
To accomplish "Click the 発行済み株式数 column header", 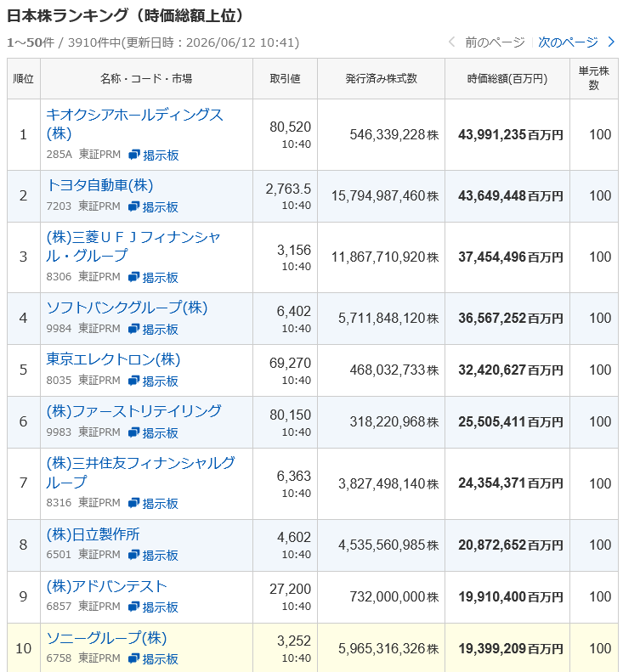I will 381,78.
